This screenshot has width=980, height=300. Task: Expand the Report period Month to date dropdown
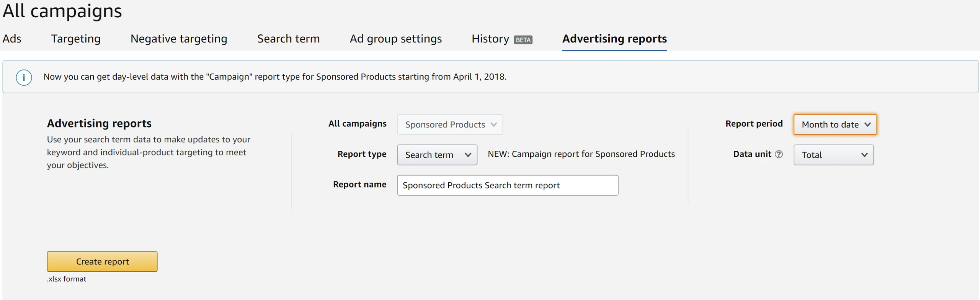click(x=835, y=124)
